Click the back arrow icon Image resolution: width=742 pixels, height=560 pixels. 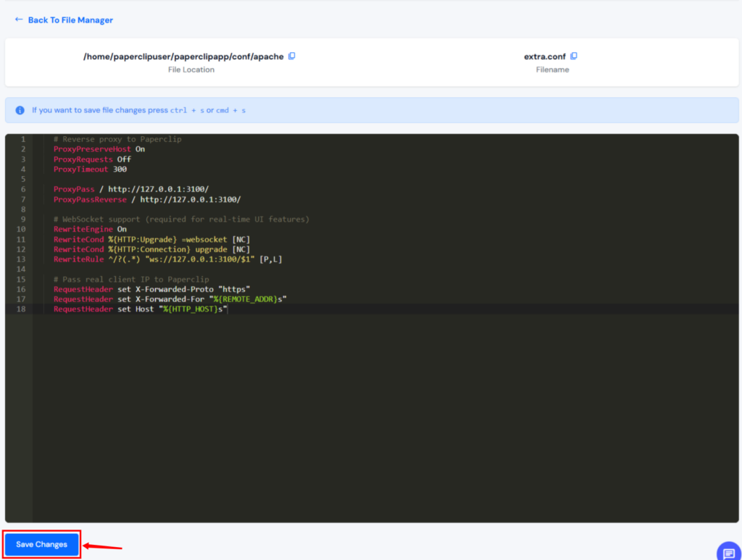tap(19, 20)
